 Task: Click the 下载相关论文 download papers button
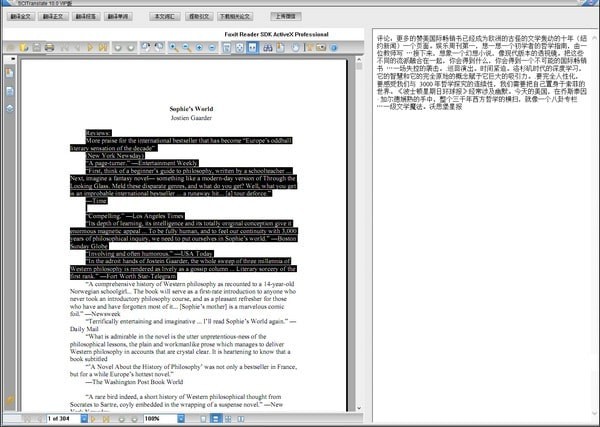coord(235,16)
